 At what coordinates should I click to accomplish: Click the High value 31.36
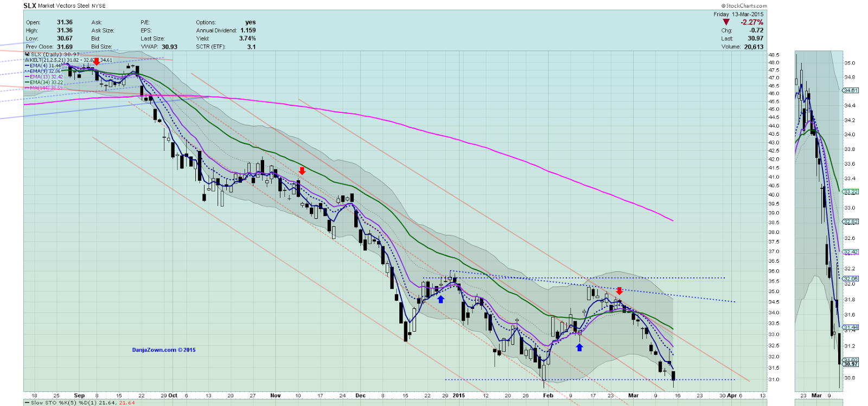point(65,30)
